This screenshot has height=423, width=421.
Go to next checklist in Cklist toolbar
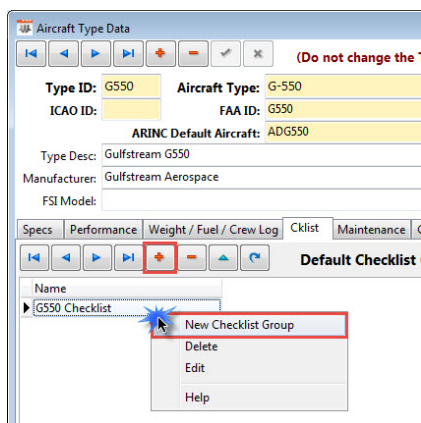pyautogui.click(x=97, y=258)
